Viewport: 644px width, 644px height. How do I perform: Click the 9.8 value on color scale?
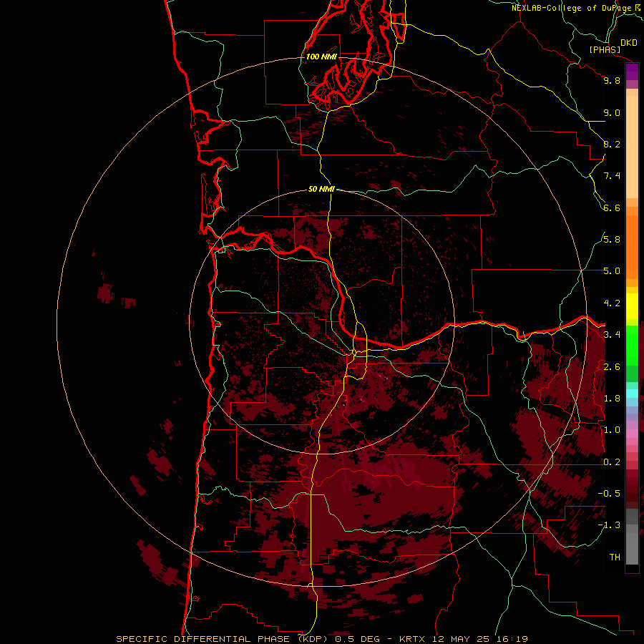click(x=612, y=80)
